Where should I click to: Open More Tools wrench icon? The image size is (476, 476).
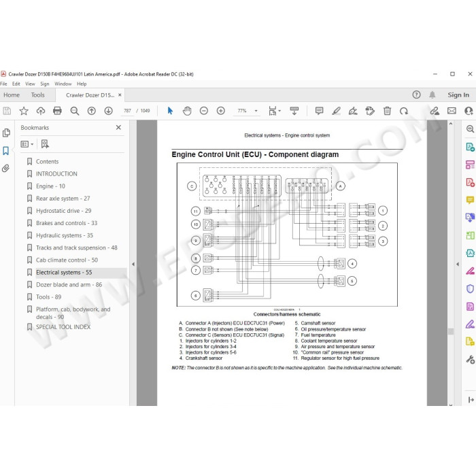[x=470, y=360]
